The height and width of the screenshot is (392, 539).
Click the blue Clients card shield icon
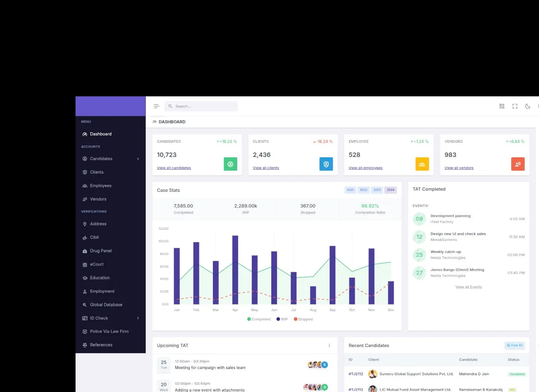(326, 164)
